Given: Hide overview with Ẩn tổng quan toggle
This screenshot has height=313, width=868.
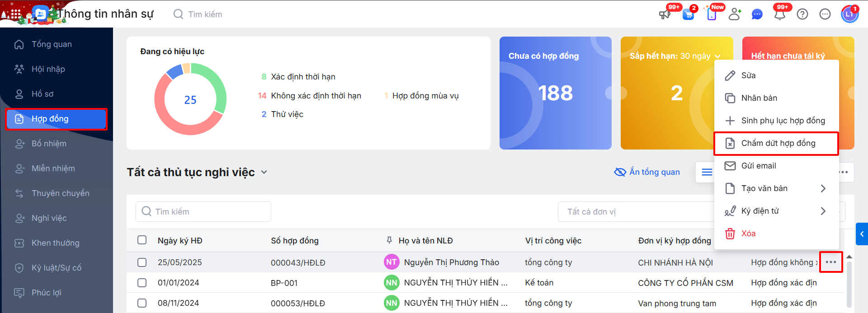Looking at the screenshot, I should coord(647,172).
